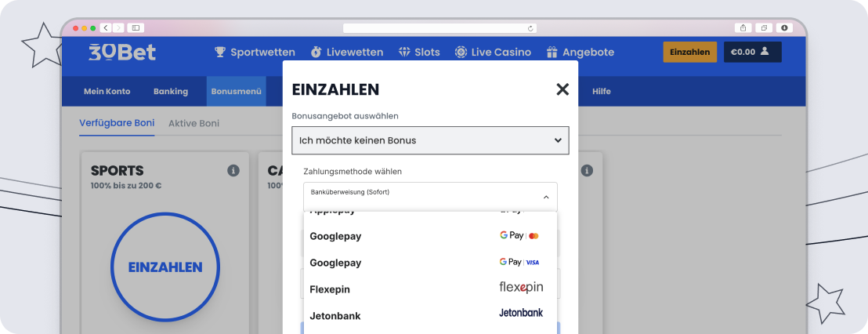Close the Einzahlen dialog
This screenshot has width=868, height=334.
tap(562, 89)
